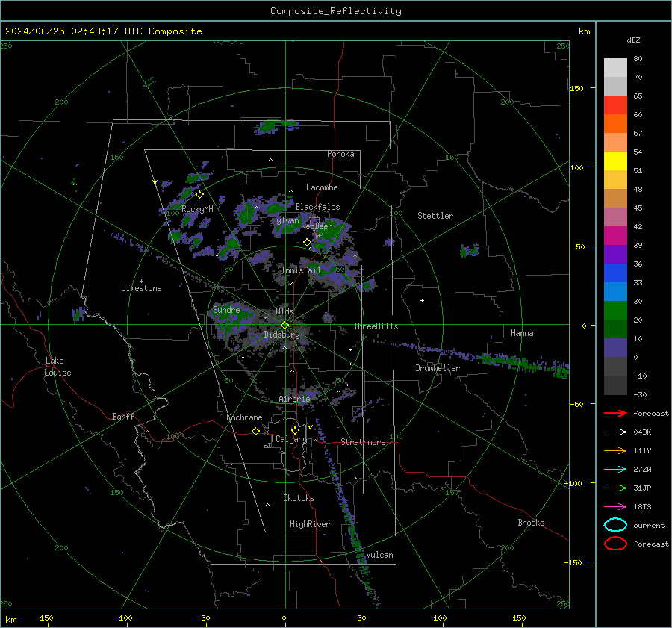Click the -150 tick on bottom km axis
This screenshot has height=628, width=672.
click(44, 618)
